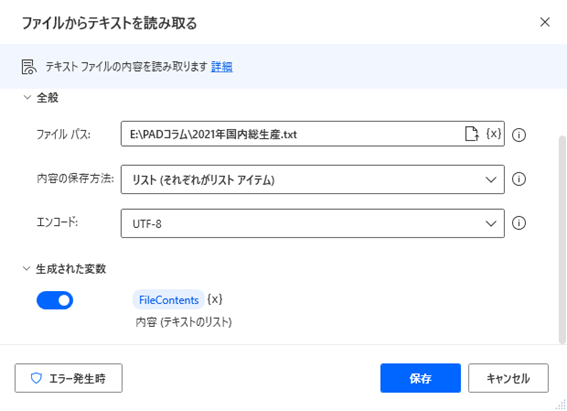Screen dimensions: 567x411
Task: Open the content save method dropdown
Action: 312,179
